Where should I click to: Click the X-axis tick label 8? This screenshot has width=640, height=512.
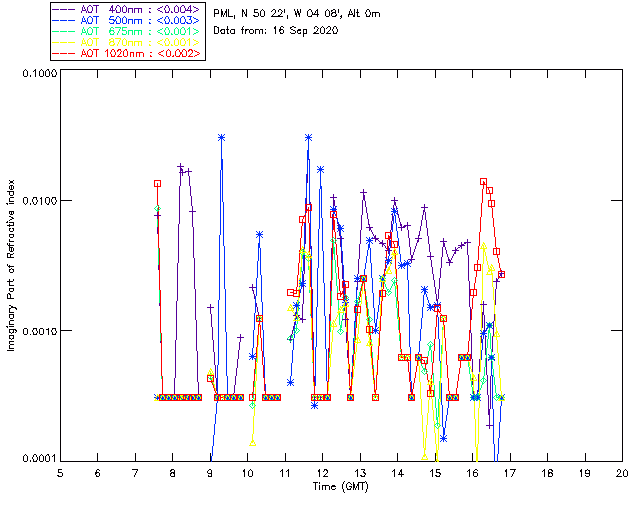pos(173,473)
